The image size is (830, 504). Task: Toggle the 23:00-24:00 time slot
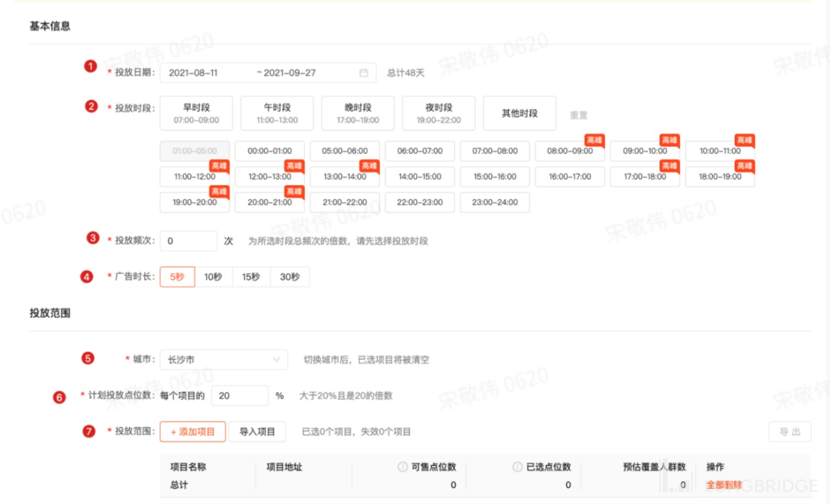494,202
